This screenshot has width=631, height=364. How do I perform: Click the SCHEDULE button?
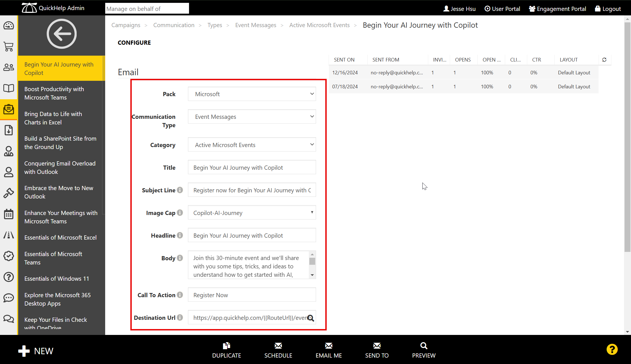click(278, 351)
